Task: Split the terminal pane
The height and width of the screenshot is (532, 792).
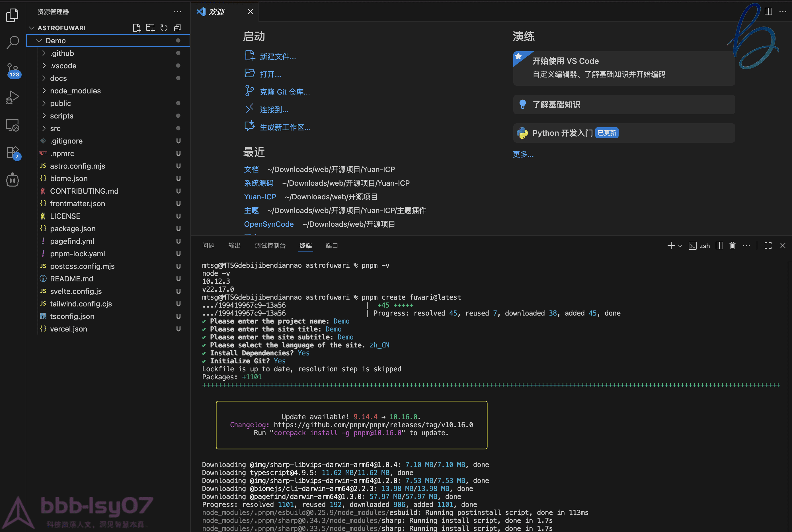Action: pyautogui.click(x=719, y=246)
